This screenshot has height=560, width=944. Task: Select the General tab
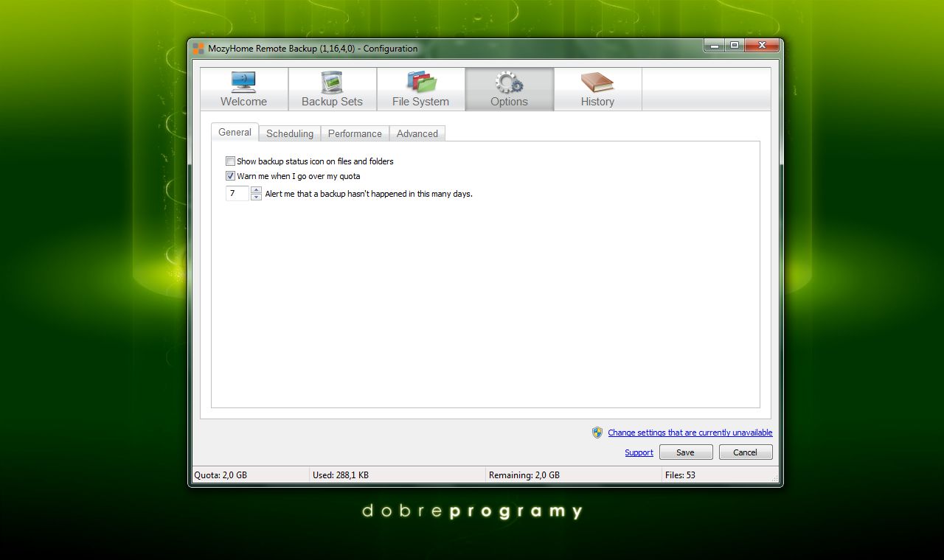[235, 132]
